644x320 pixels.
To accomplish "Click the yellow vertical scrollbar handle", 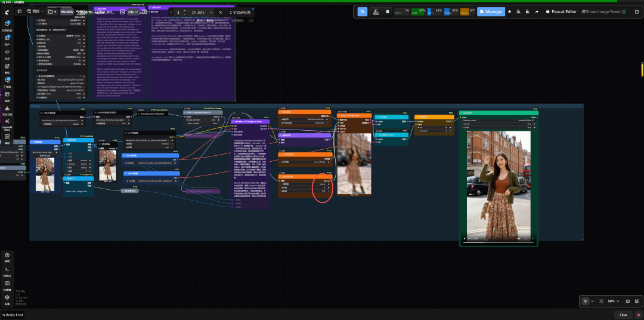I will [x=642, y=69].
